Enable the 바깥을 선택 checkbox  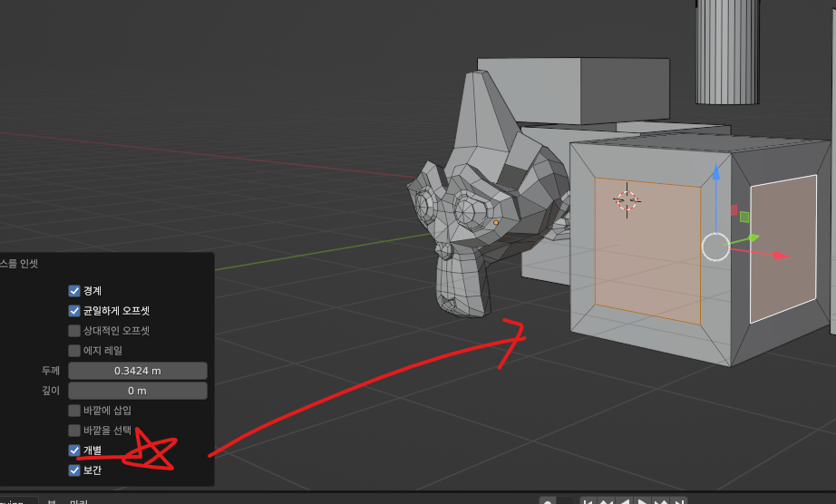[x=74, y=430]
